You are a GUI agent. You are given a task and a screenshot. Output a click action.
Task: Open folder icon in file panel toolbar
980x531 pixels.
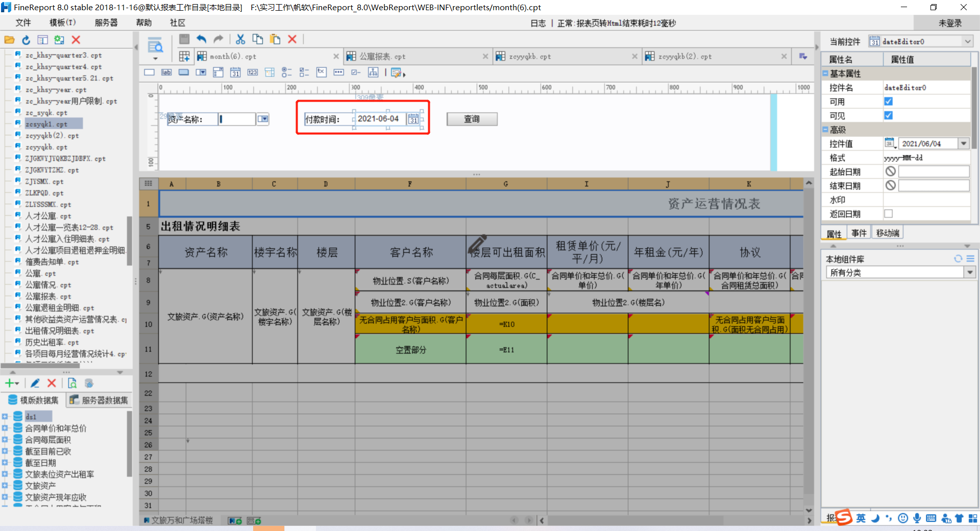(9, 40)
